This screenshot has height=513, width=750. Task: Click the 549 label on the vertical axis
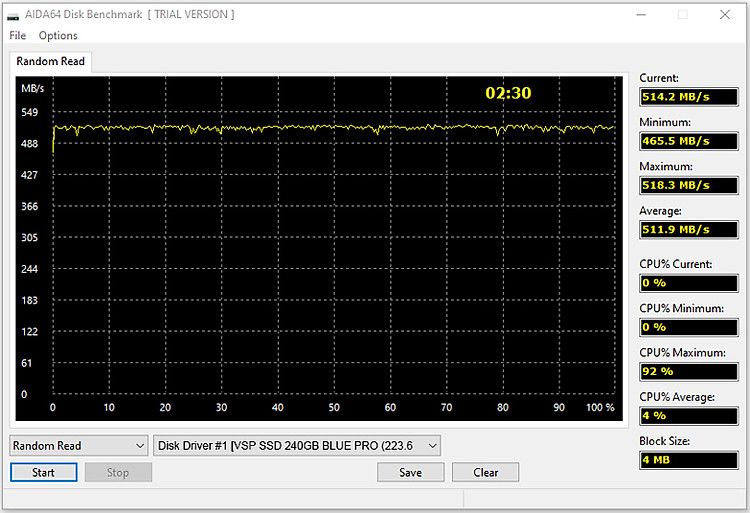coord(29,112)
